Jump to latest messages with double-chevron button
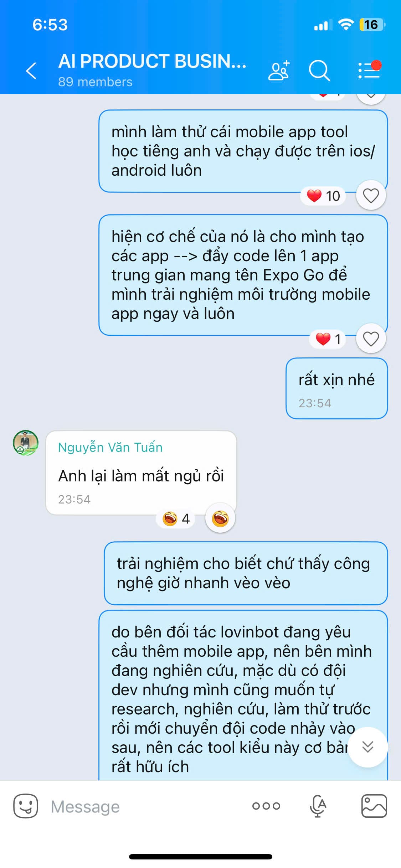Viewport: 401px width, 868px height. point(367,747)
